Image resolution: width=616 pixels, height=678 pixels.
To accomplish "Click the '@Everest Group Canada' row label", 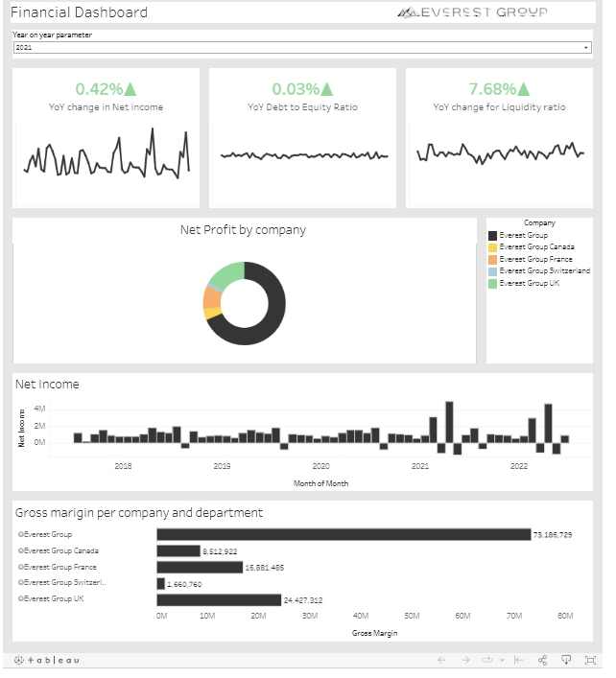I will 59,550.
